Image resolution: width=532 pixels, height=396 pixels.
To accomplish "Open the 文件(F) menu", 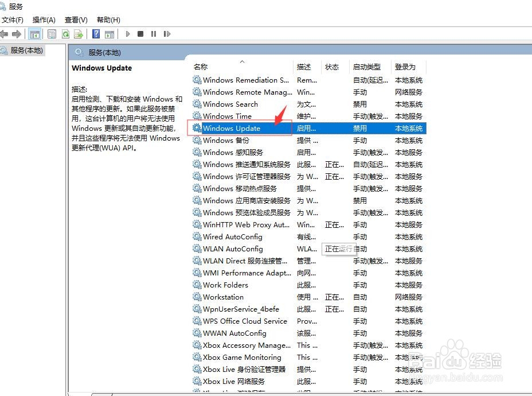I will [x=13, y=19].
